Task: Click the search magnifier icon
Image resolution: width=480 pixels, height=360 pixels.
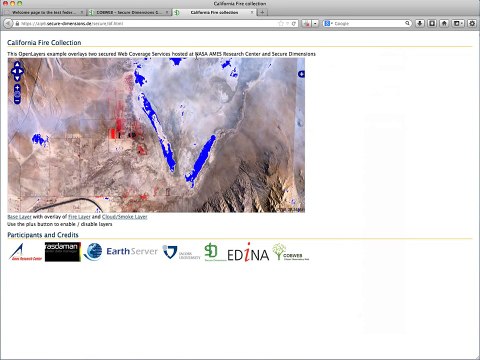Action: [407, 23]
